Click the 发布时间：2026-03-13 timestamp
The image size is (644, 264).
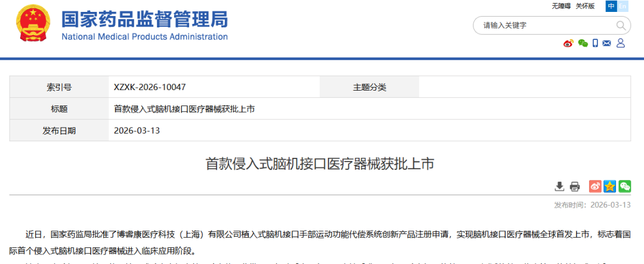coord(592,205)
